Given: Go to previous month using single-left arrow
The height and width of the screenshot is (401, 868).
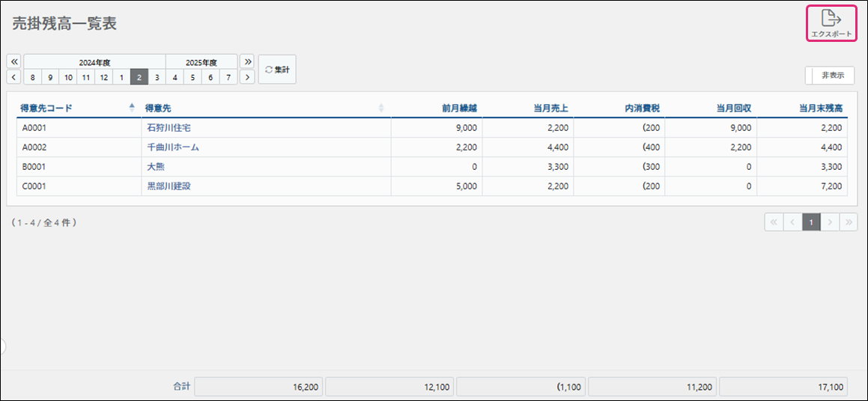Looking at the screenshot, I should [14, 77].
